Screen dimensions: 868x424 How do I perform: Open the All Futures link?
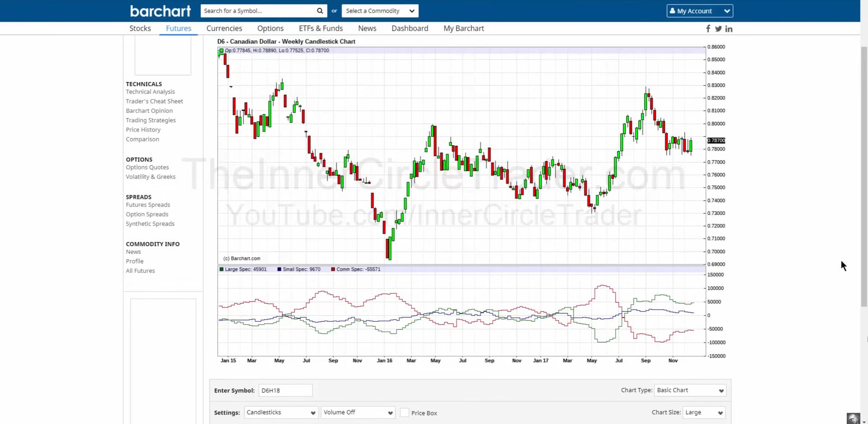click(140, 271)
